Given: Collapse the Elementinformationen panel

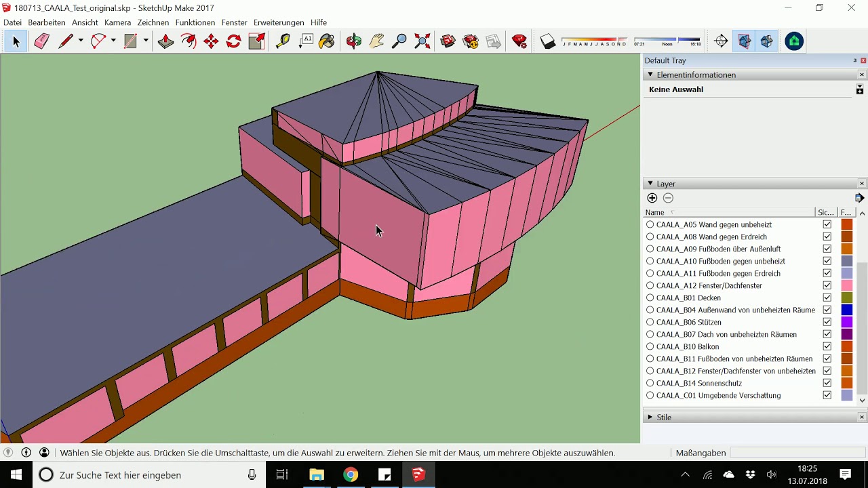Looking at the screenshot, I should click(650, 75).
